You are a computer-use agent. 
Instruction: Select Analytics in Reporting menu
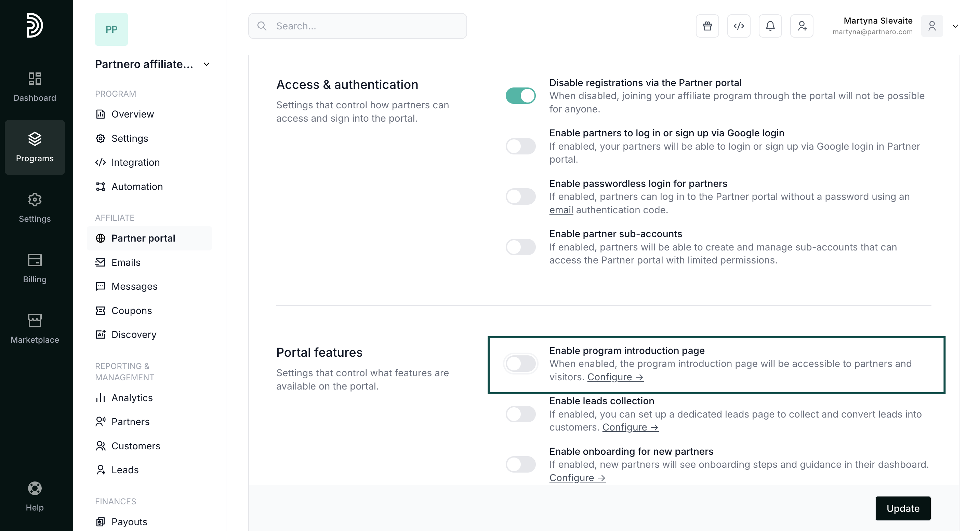[132, 398]
